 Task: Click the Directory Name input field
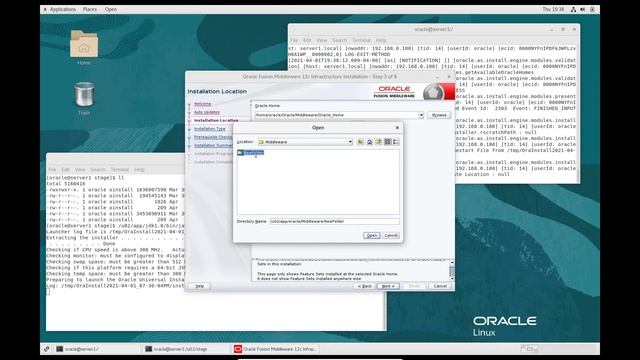pos(334,221)
